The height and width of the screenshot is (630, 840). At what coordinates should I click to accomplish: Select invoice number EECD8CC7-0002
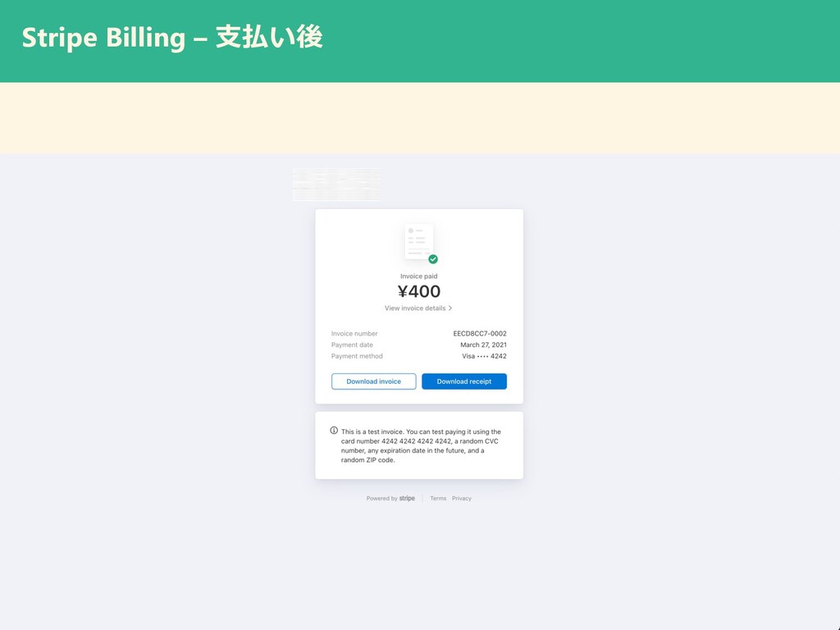coord(479,333)
